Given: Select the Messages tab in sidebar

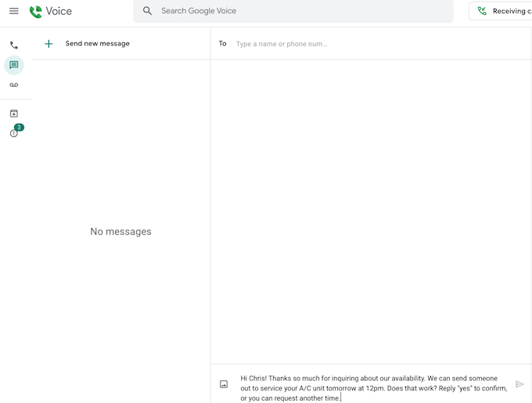Looking at the screenshot, I should [13, 65].
